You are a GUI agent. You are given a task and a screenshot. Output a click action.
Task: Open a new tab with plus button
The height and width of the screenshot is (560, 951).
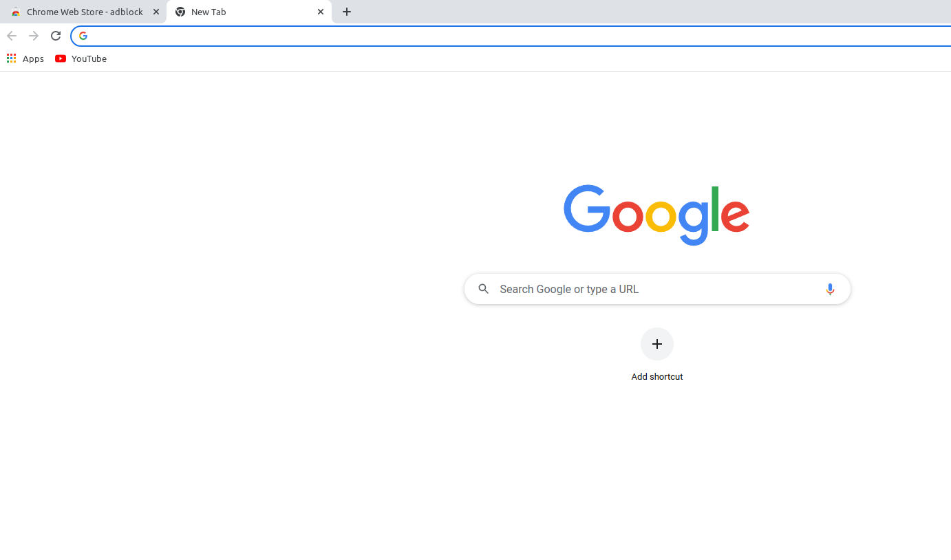pyautogui.click(x=347, y=12)
